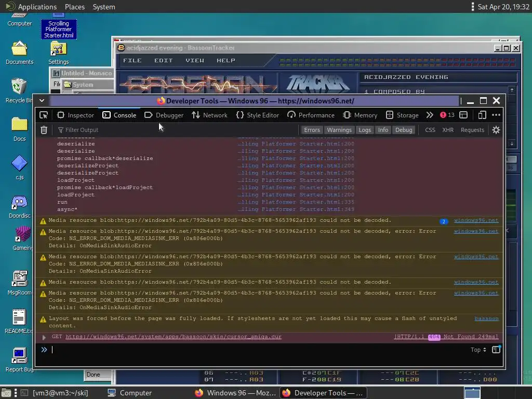Viewport: 532px width, 399px height.
Task: Open BassoonTracker FILE menu
Action: 132,60
